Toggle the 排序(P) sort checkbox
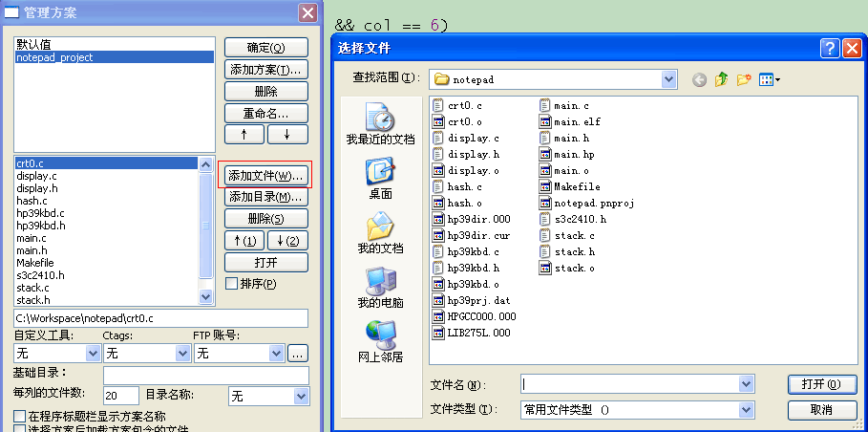The width and height of the screenshot is (868, 432). [231, 284]
